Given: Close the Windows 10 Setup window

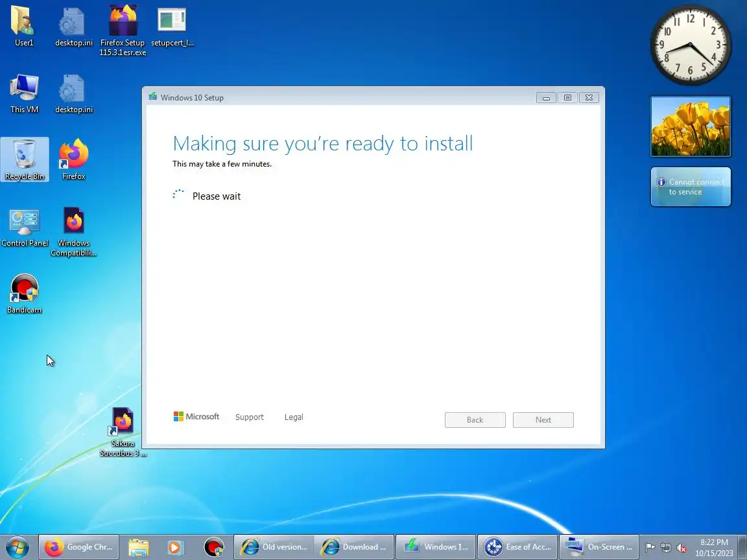Looking at the screenshot, I should click(x=589, y=98).
